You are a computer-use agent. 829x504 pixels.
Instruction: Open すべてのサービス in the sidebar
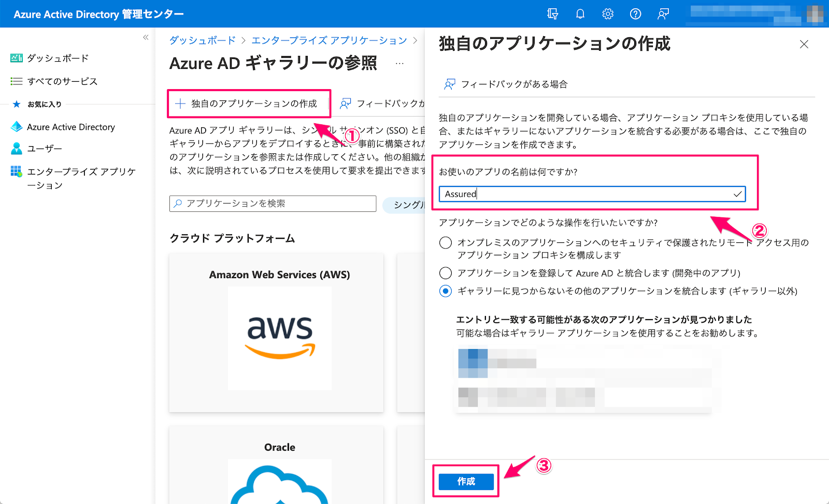62,81
